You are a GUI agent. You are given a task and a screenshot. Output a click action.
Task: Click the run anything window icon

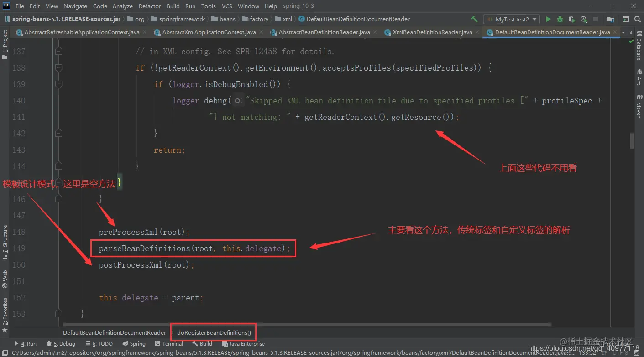pyautogui.click(x=626, y=19)
